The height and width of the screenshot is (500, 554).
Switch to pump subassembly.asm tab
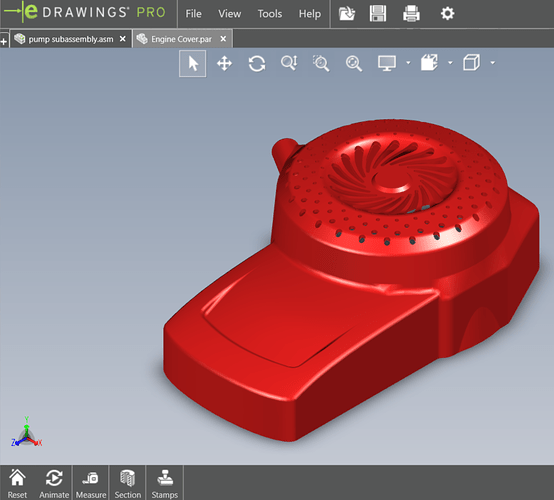pos(71,39)
